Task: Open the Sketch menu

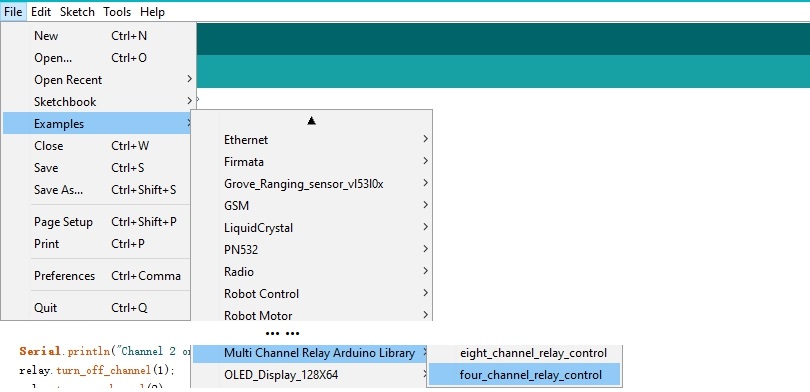Action: click(x=77, y=11)
